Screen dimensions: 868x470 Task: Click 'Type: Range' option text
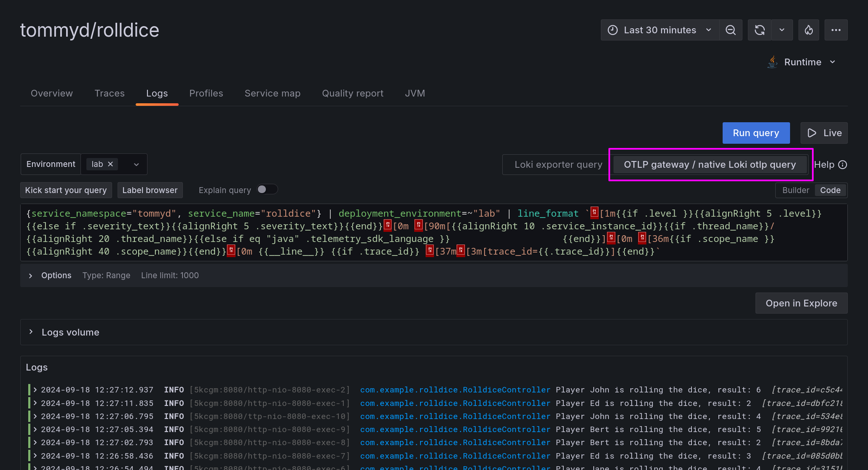click(106, 275)
